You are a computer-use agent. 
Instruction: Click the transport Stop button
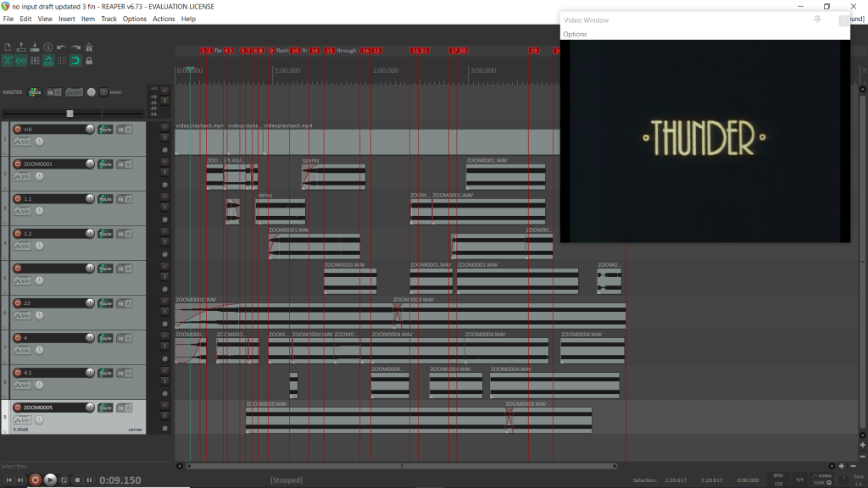[77, 480]
